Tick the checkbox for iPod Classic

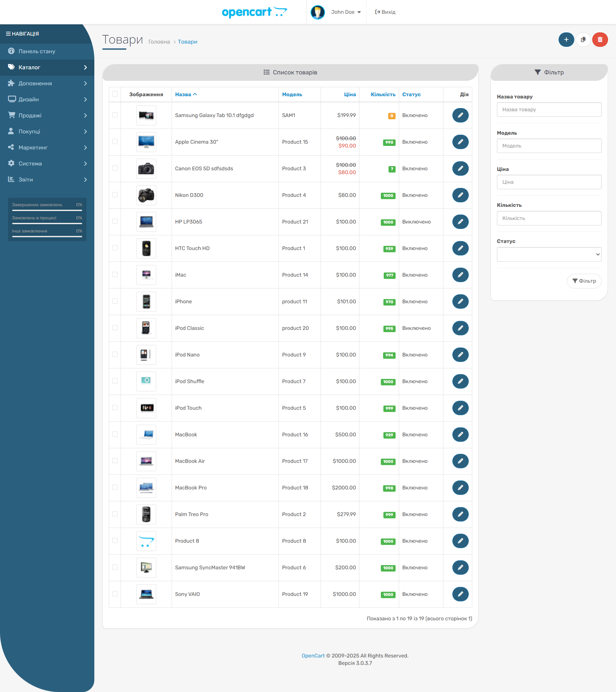[115, 328]
